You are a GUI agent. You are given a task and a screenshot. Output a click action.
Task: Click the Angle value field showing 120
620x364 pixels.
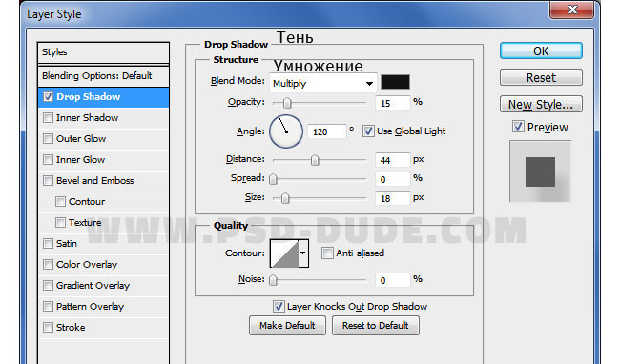click(326, 131)
